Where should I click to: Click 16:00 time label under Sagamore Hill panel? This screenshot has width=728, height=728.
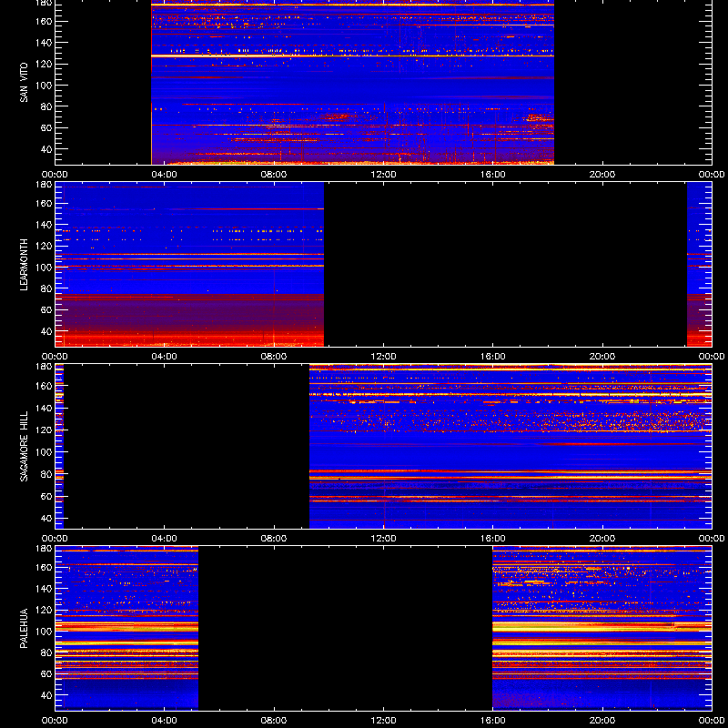[493, 539]
